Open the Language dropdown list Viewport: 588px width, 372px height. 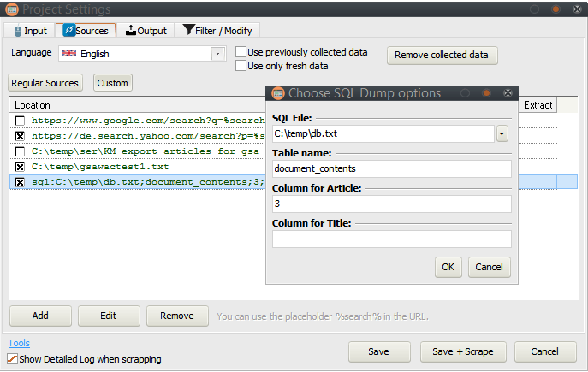click(x=217, y=54)
